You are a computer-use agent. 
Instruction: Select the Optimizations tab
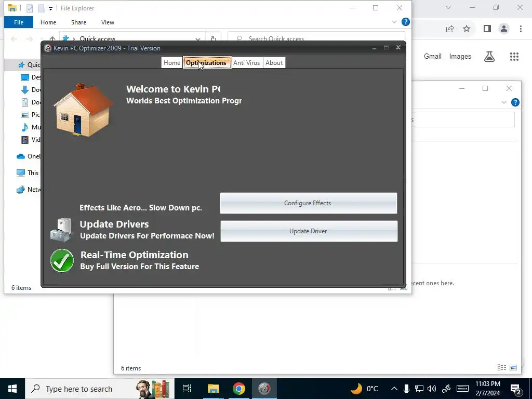tap(207, 63)
